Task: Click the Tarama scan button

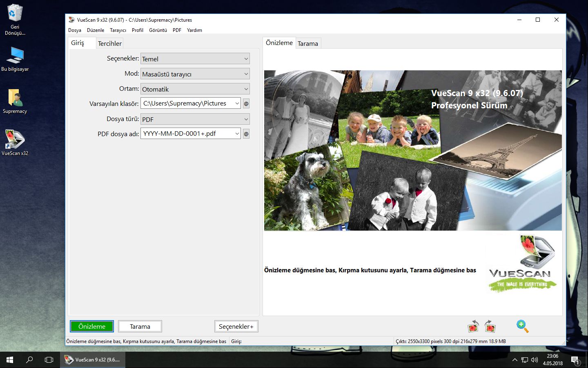Action: click(x=140, y=326)
